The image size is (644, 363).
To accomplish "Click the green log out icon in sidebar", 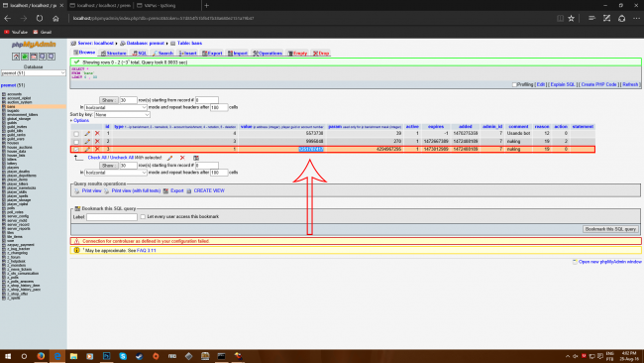I will [25, 57].
